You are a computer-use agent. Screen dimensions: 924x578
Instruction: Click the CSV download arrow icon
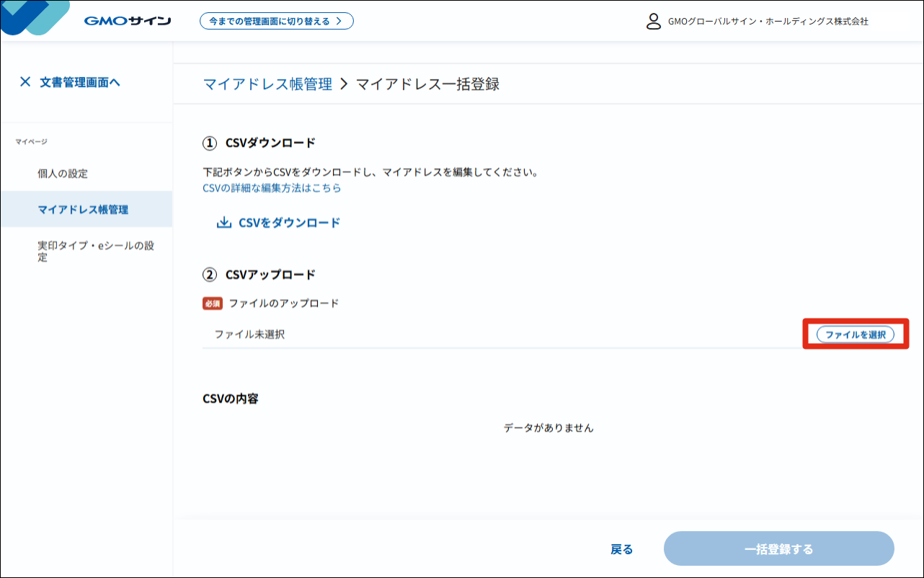223,223
